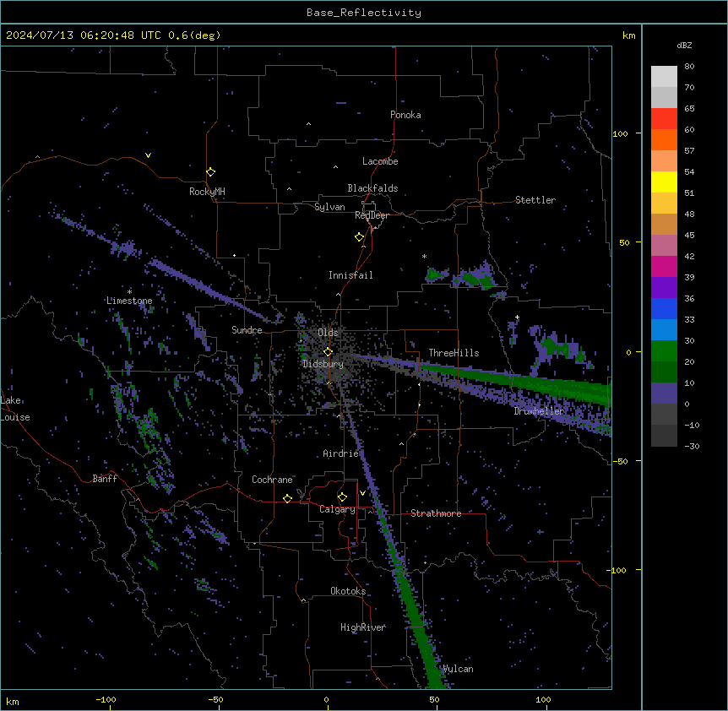Click the Drumheller label
728x711 pixels.
pyautogui.click(x=539, y=411)
